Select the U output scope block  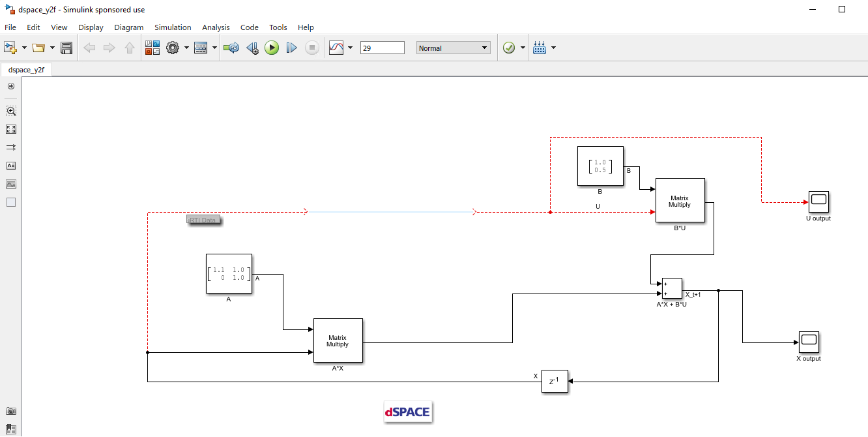pos(818,202)
